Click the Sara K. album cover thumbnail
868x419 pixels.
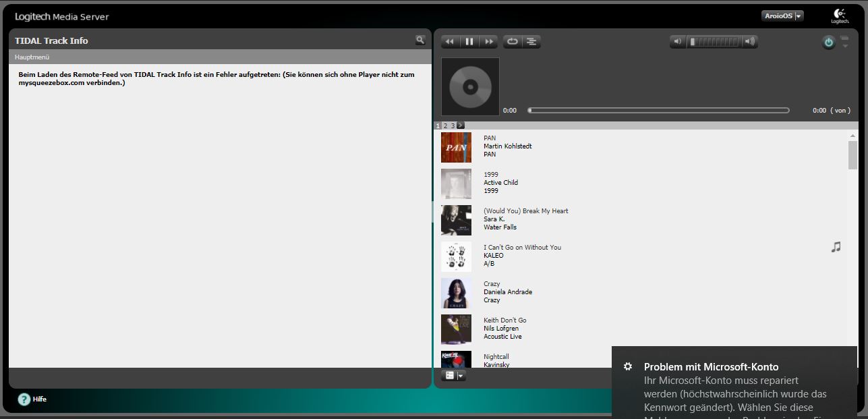(x=456, y=220)
